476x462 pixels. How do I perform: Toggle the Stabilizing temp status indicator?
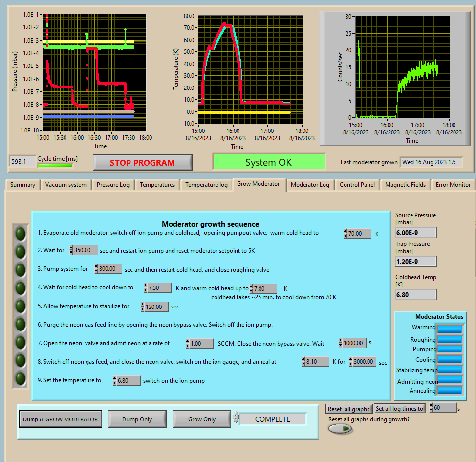click(x=450, y=370)
